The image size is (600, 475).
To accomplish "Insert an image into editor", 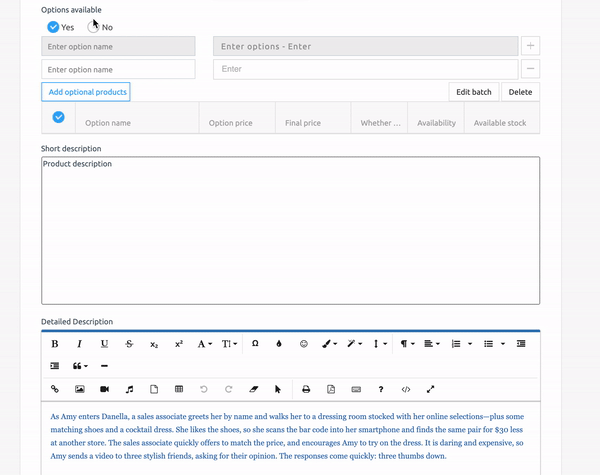I will pos(80,389).
